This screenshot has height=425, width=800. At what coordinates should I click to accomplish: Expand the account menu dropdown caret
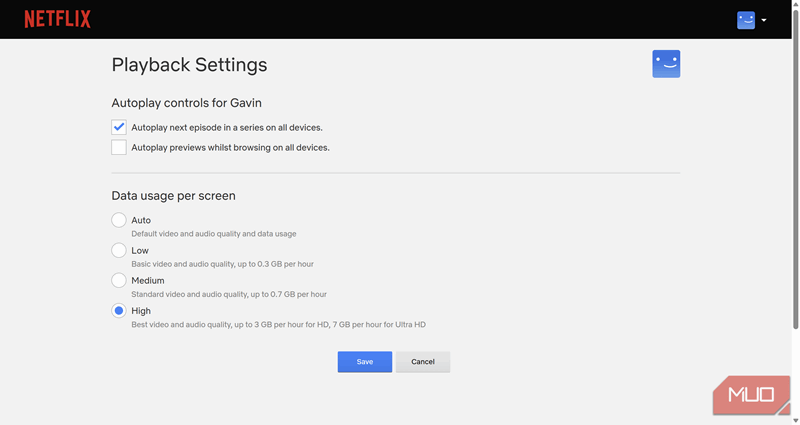(x=764, y=20)
